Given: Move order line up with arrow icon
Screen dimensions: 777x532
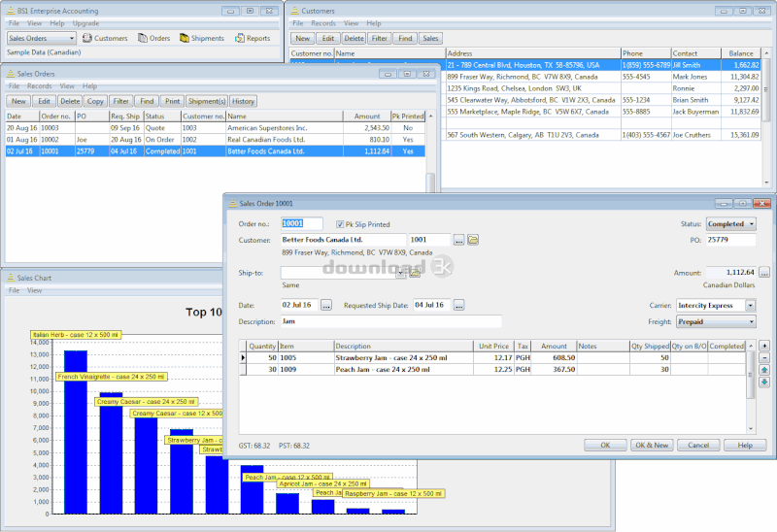Looking at the screenshot, I should [x=764, y=370].
